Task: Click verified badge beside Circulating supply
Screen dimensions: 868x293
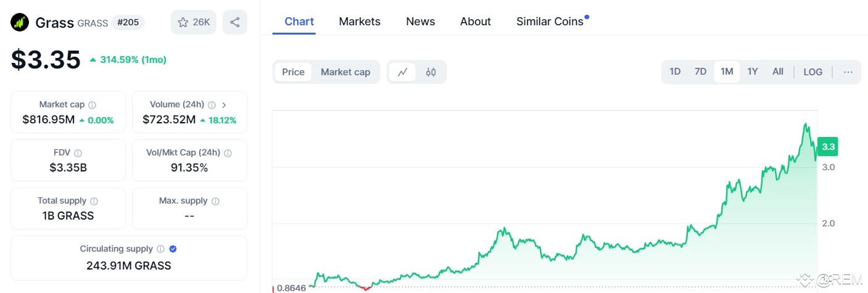Action: [x=173, y=249]
